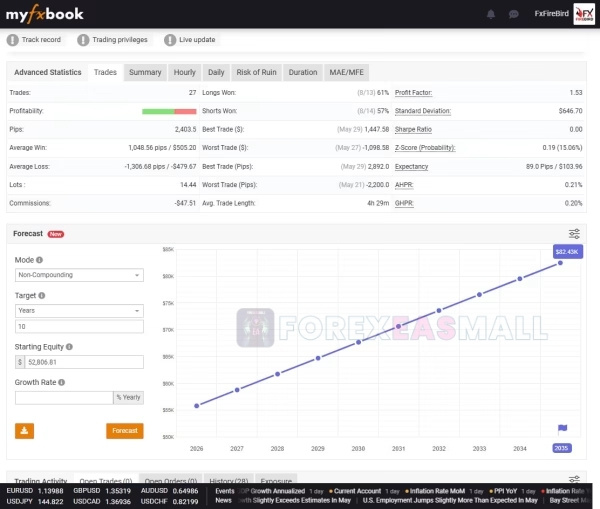The height and width of the screenshot is (509, 600).
Task: Open Forecast chart settings sliders icon
Action: [574, 234]
